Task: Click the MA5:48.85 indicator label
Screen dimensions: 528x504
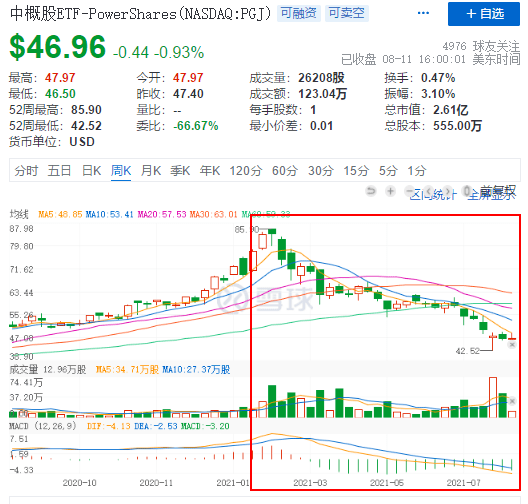Action: pos(60,214)
